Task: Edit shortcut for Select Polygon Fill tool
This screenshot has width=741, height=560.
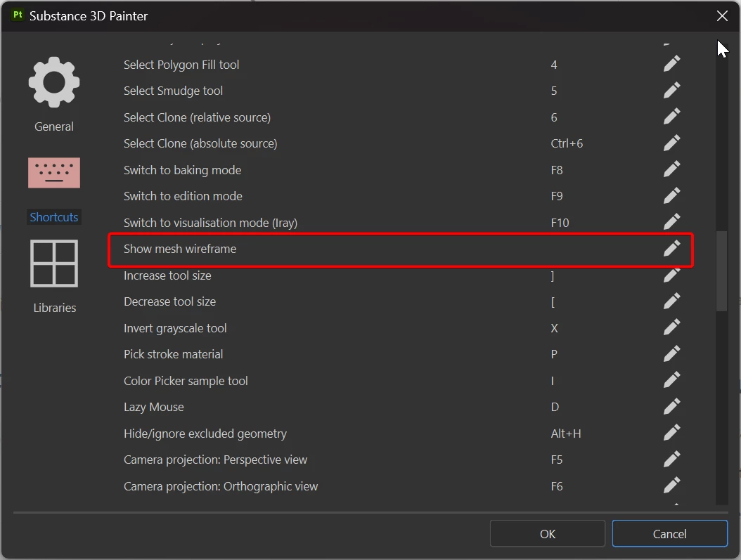Action: (x=671, y=64)
